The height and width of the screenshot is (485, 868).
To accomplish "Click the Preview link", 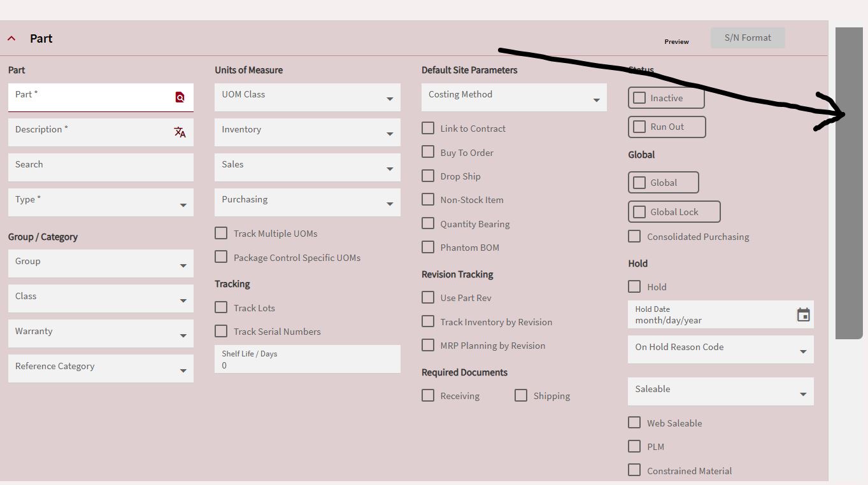I will [x=676, y=41].
